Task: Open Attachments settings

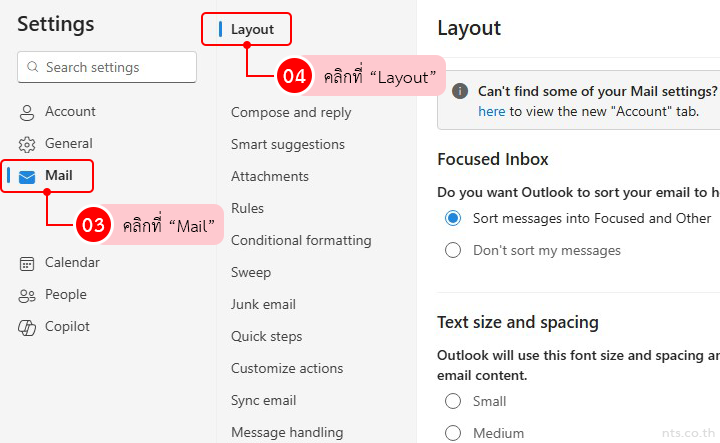Action: (270, 176)
